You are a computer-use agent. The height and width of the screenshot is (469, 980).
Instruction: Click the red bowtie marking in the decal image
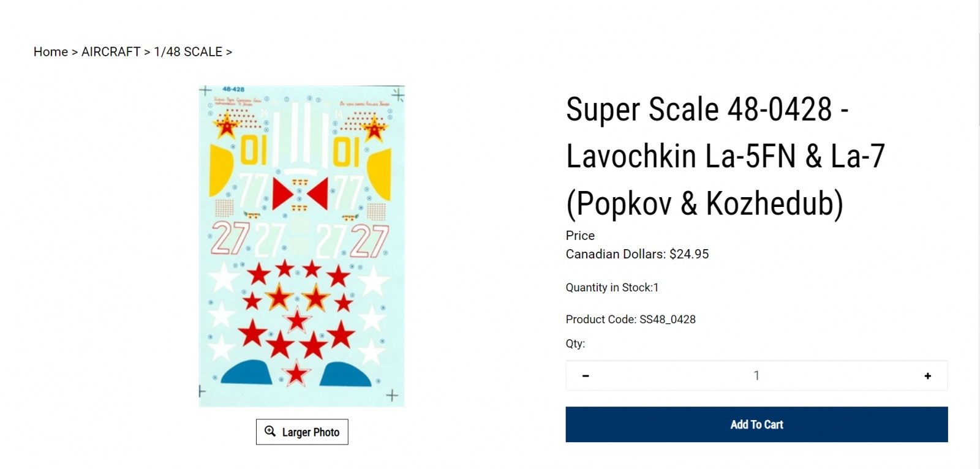click(x=300, y=194)
